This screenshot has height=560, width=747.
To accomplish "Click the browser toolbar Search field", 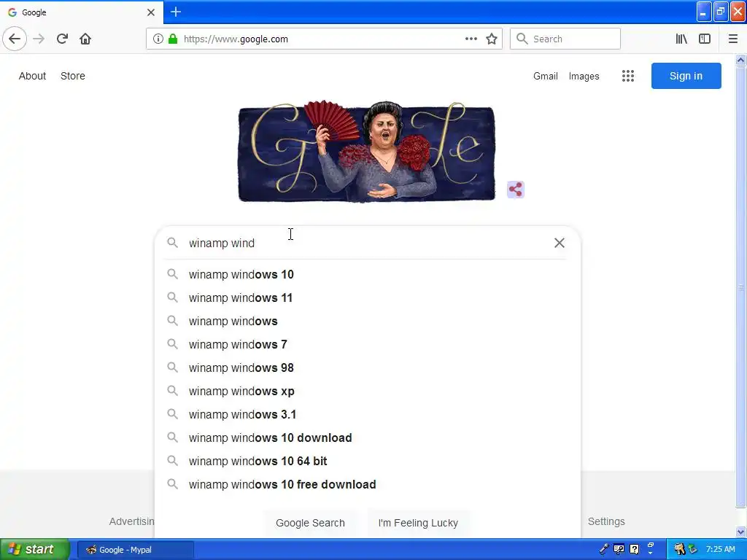I will pyautogui.click(x=565, y=39).
